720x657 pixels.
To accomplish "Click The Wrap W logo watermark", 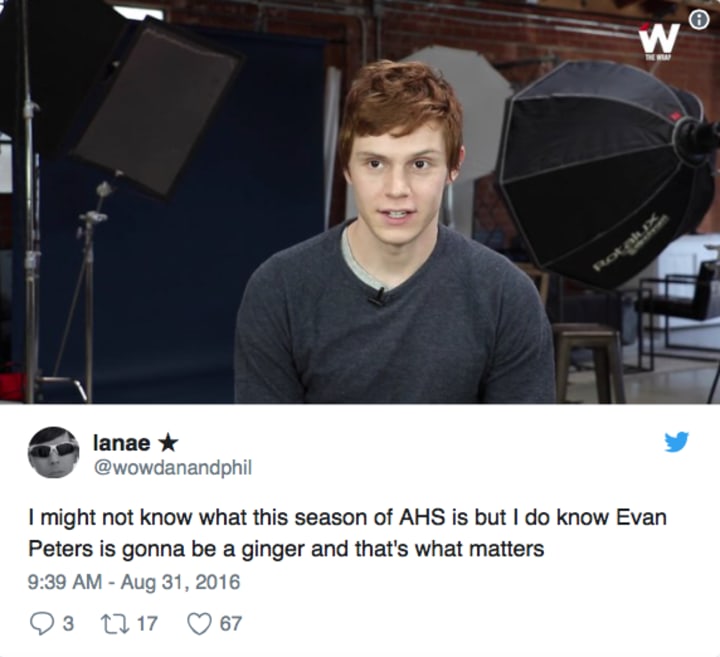I will point(659,38).
